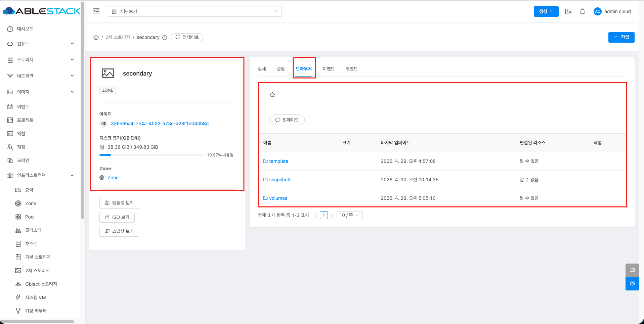
Task: Go to page 1 in pagination
Action: pos(324,215)
